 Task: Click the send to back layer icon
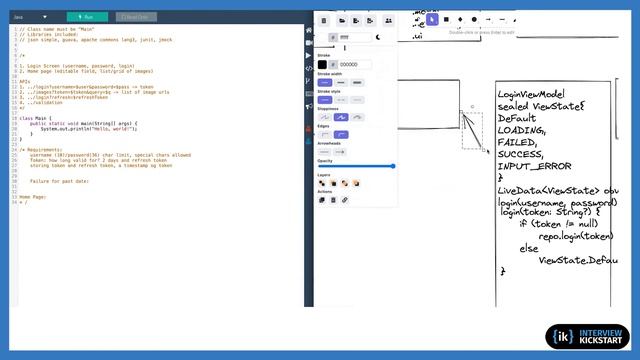tap(322, 183)
